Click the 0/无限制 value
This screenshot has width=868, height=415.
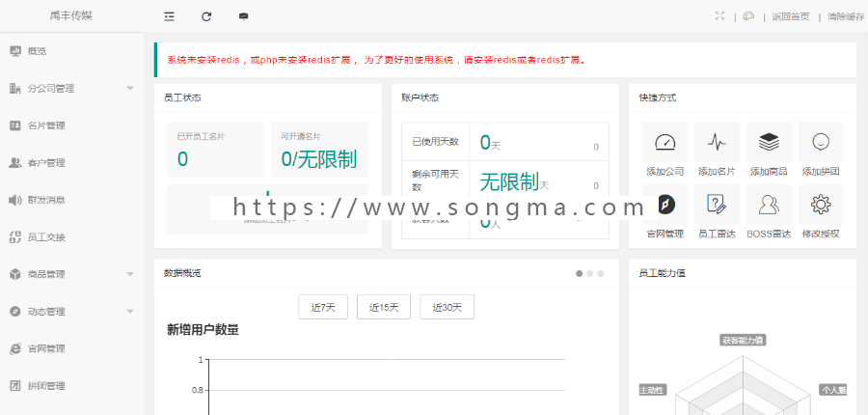319,159
